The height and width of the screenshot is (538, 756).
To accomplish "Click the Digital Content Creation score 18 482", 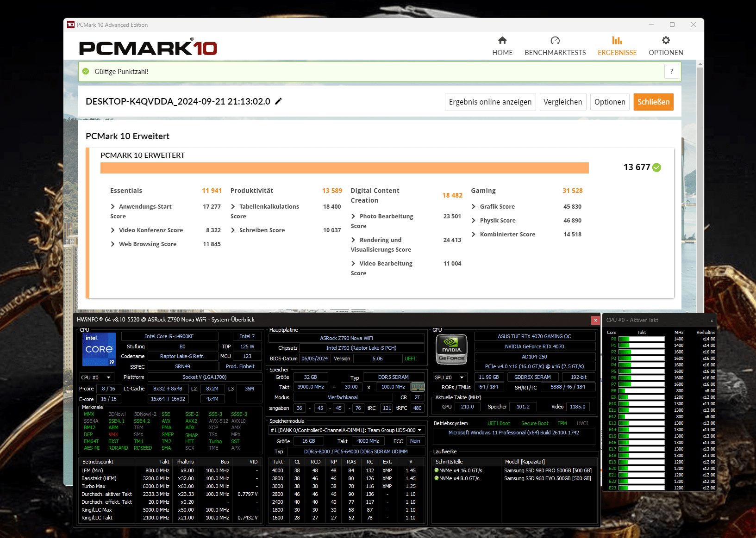I will 452,195.
